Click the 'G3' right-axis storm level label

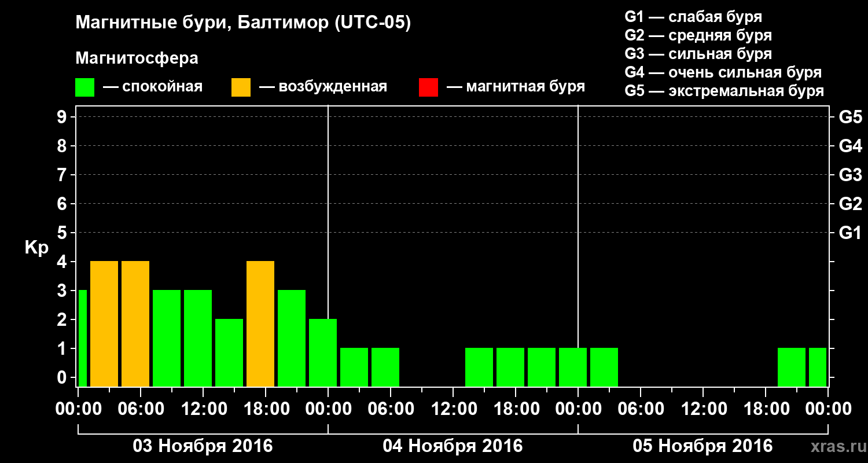(850, 175)
